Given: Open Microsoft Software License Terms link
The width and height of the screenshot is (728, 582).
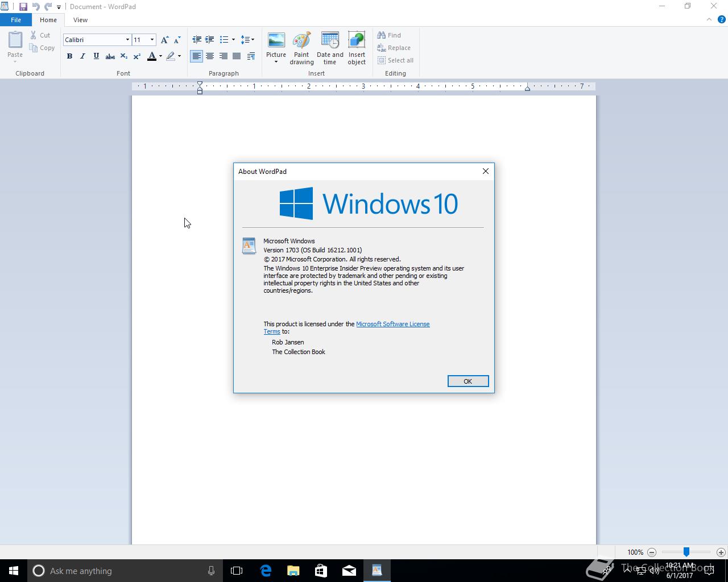Looking at the screenshot, I should click(346, 327).
